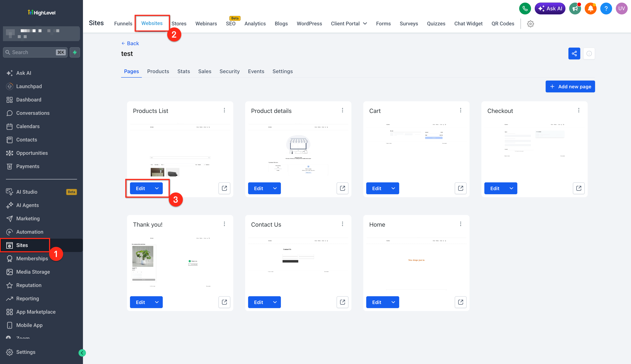Open the three-dot menu on Product details card
The height and width of the screenshot is (364, 631).
click(x=343, y=110)
